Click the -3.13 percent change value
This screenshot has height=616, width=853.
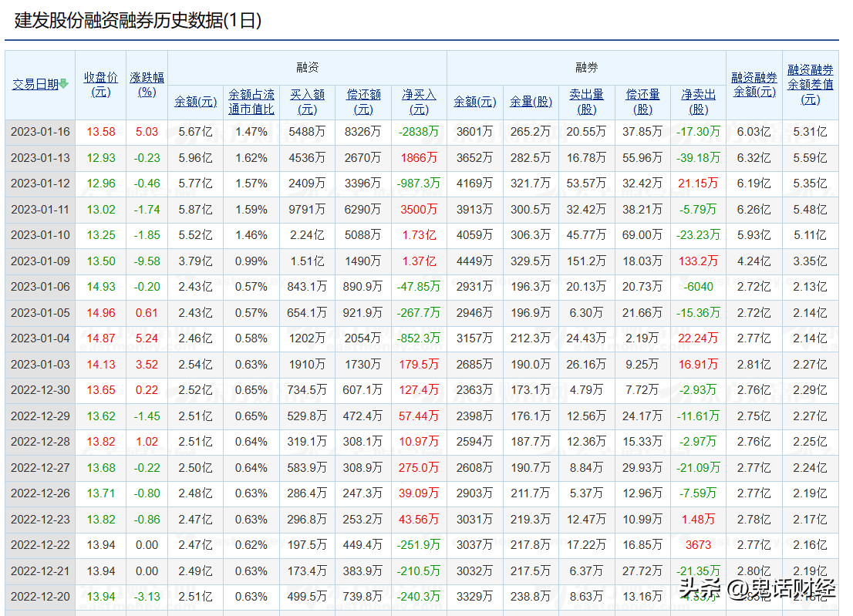point(147,597)
